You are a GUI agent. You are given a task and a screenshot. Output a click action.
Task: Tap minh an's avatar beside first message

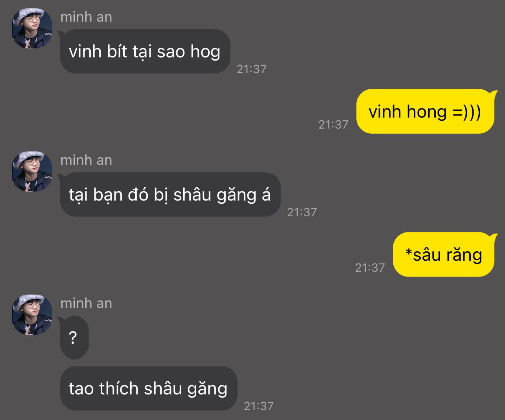coord(32,28)
